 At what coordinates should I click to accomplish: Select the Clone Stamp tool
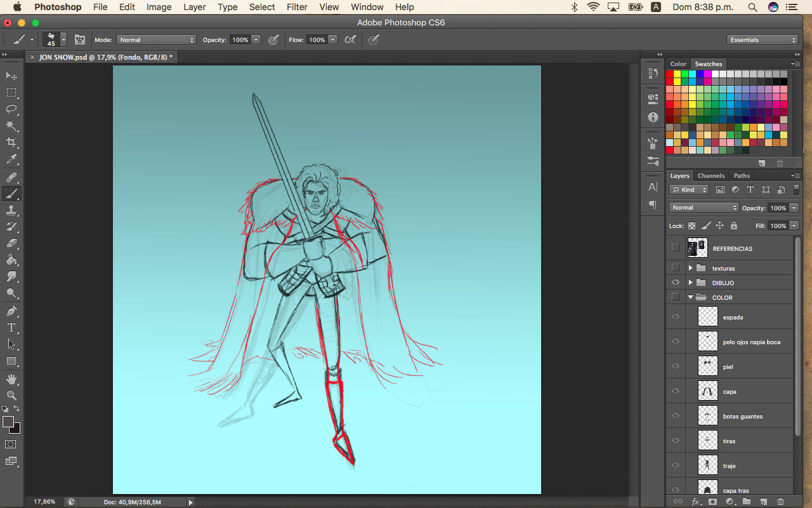[x=11, y=210]
